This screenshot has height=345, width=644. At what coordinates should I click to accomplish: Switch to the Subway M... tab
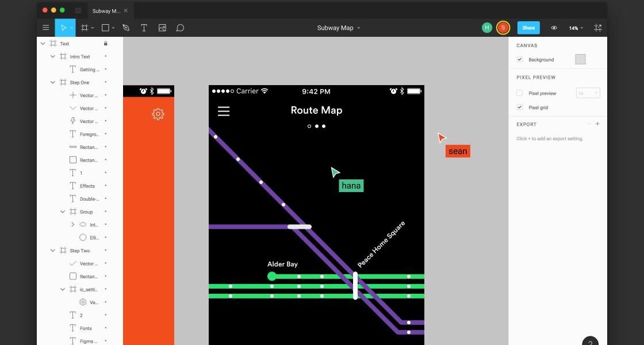click(106, 11)
